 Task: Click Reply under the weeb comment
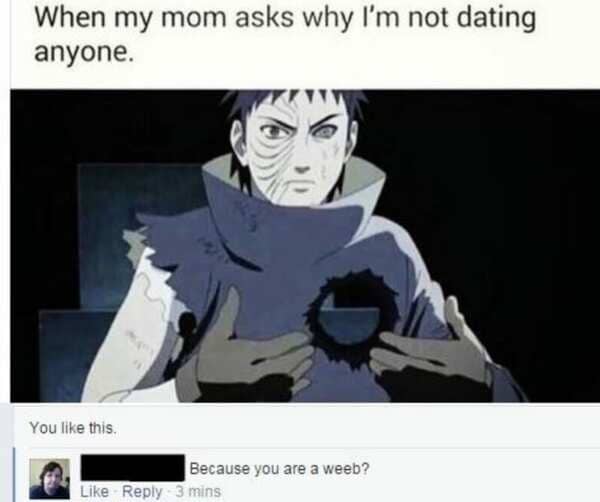point(142,491)
